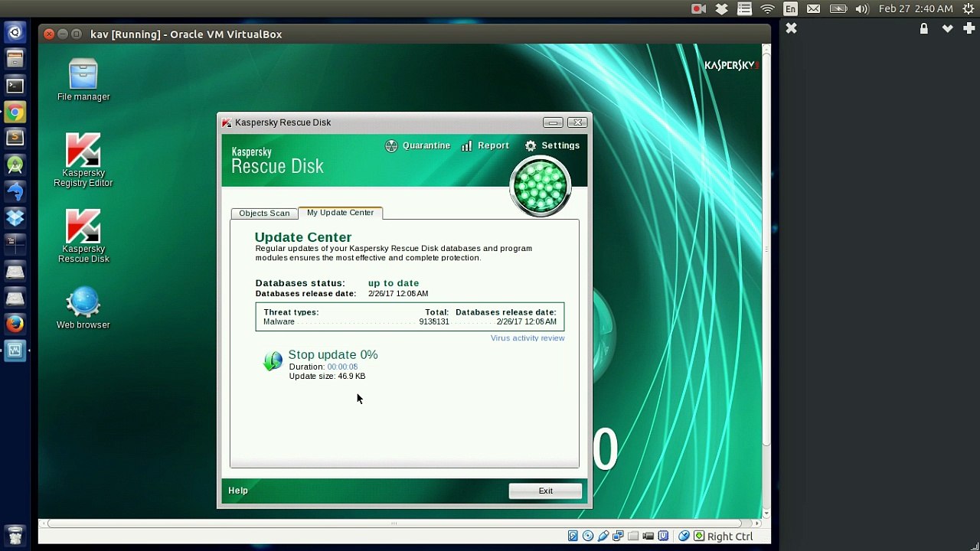Click VirtualBox USB devices indicator
The width and height of the screenshot is (980, 551).
click(603, 536)
